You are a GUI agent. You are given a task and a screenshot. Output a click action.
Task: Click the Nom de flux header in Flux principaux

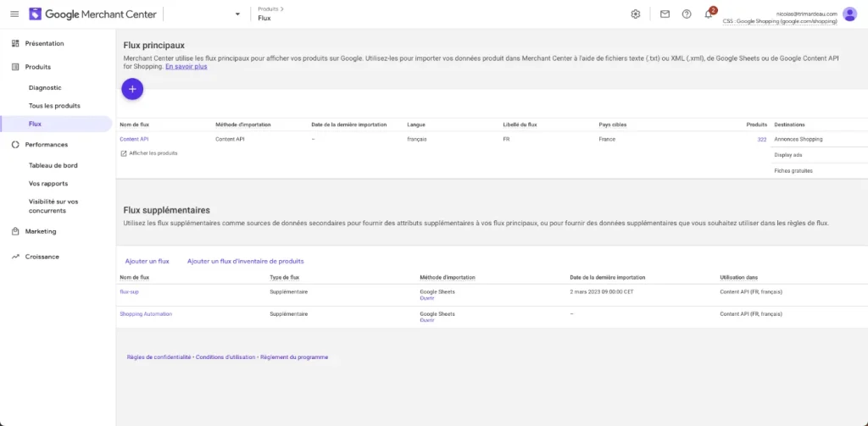(x=134, y=124)
